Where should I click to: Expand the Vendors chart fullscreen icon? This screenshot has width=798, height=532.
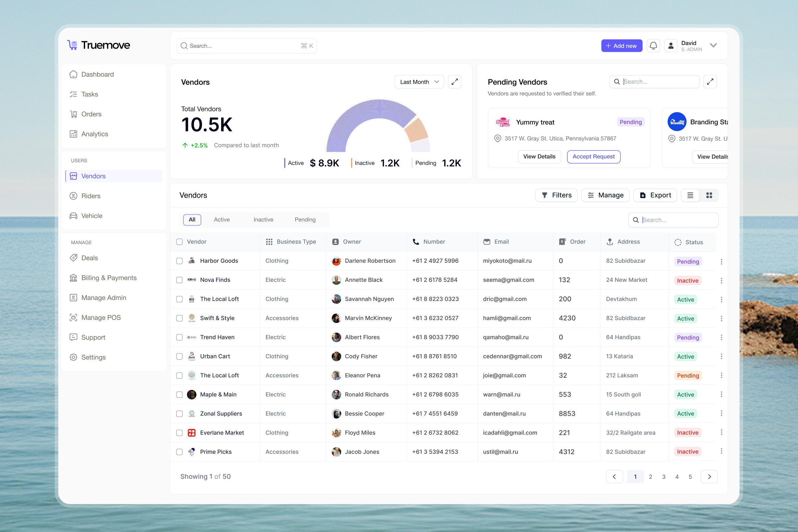[454, 82]
